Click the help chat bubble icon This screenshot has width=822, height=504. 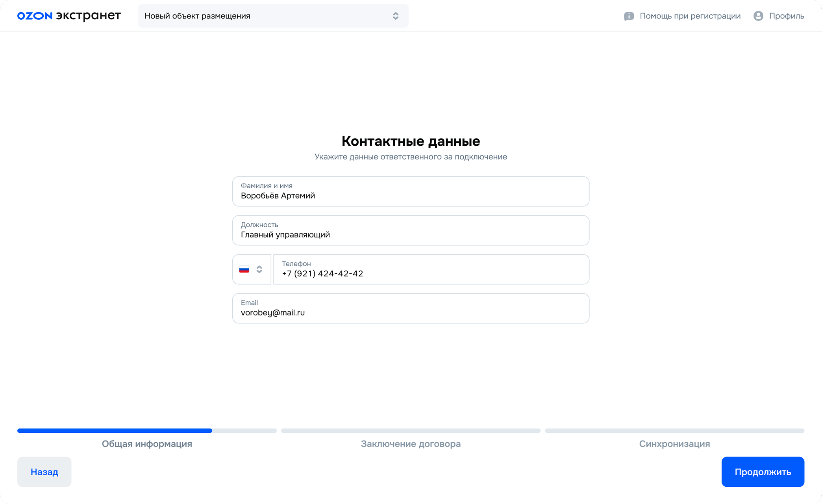[x=629, y=16]
